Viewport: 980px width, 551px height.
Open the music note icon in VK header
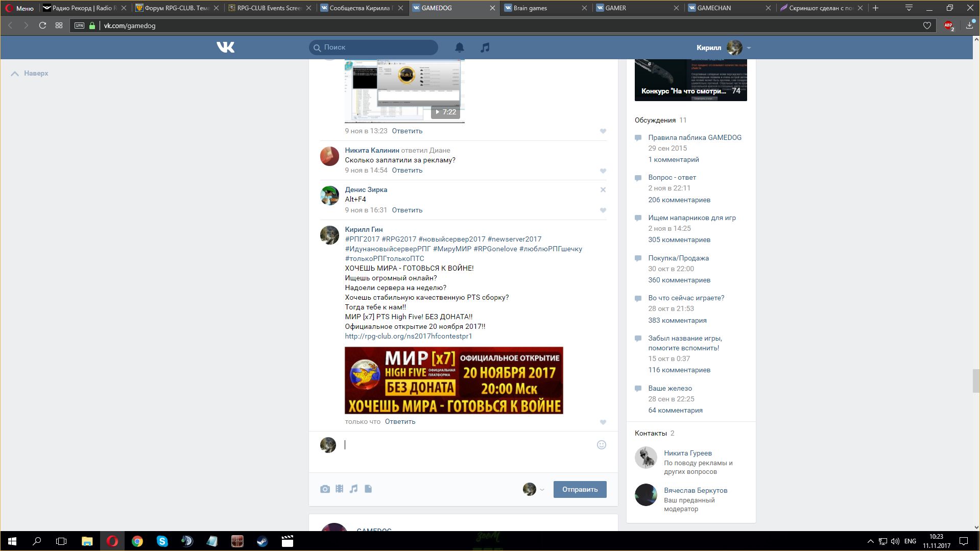coord(485,47)
